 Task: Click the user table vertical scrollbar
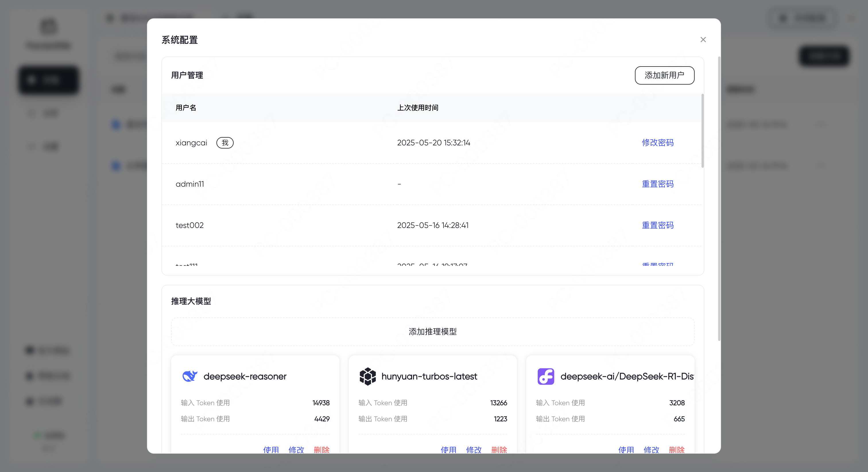pyautogui.click(x=703, y=131)
